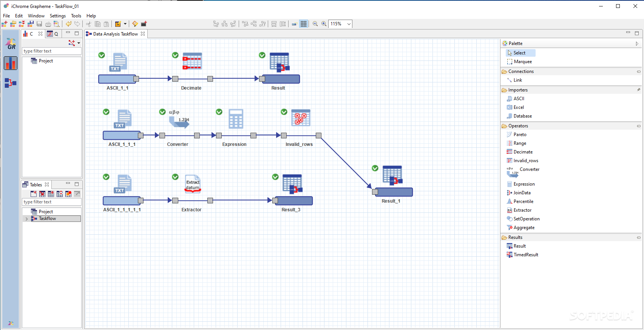This screenshot has height=330, width=644.
Task: Click the new table icon in Tables toolbar
Action: tap(34, 194)
